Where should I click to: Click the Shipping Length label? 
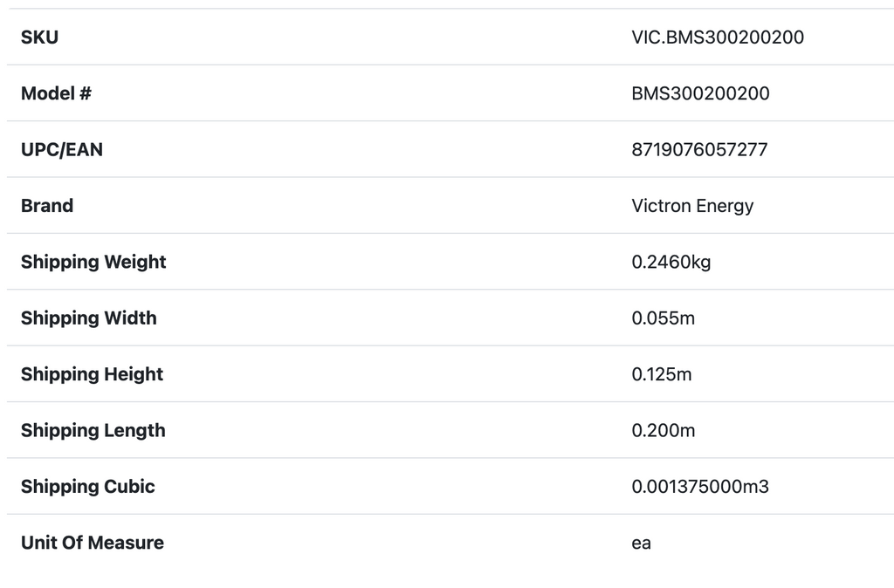(93, 430)
